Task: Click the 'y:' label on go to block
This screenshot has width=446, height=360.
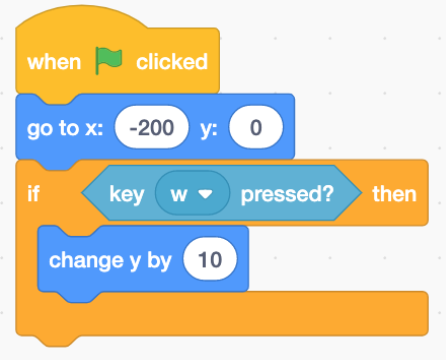Action: coord(209,128)
